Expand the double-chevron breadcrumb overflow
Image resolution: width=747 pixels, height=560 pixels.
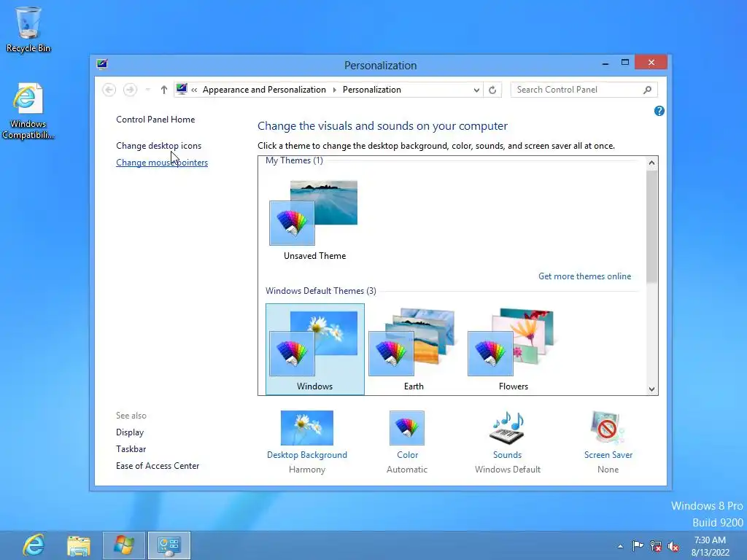(x=194, y=90)
